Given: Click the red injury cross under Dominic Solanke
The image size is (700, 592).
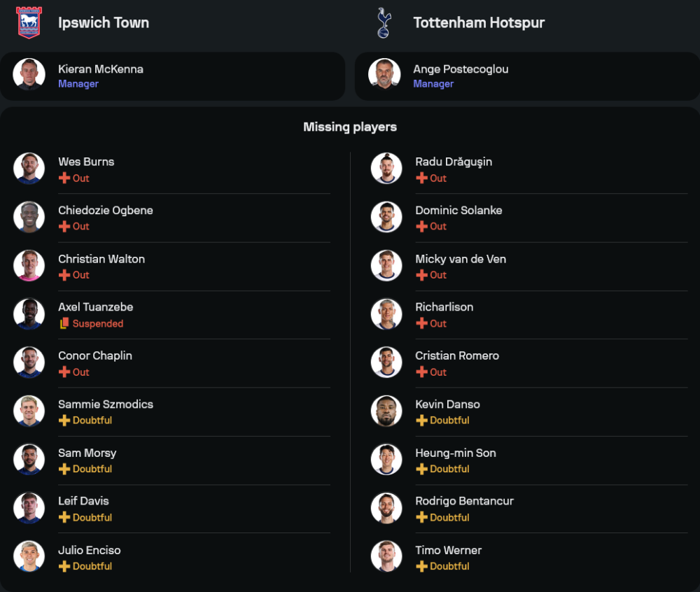Looking at the screenshot, I should pos(421,227).
